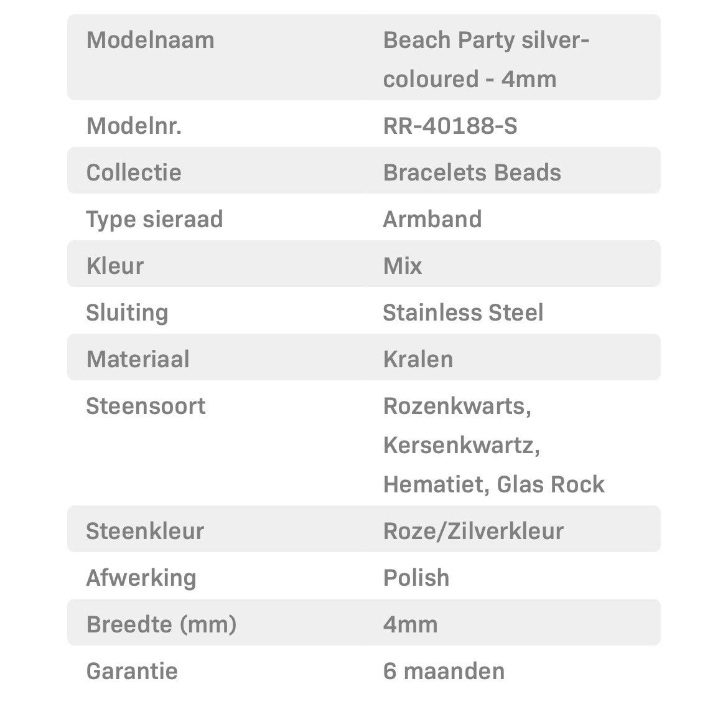
Task: Click the Steensoort label
Action: pos(146,406)
